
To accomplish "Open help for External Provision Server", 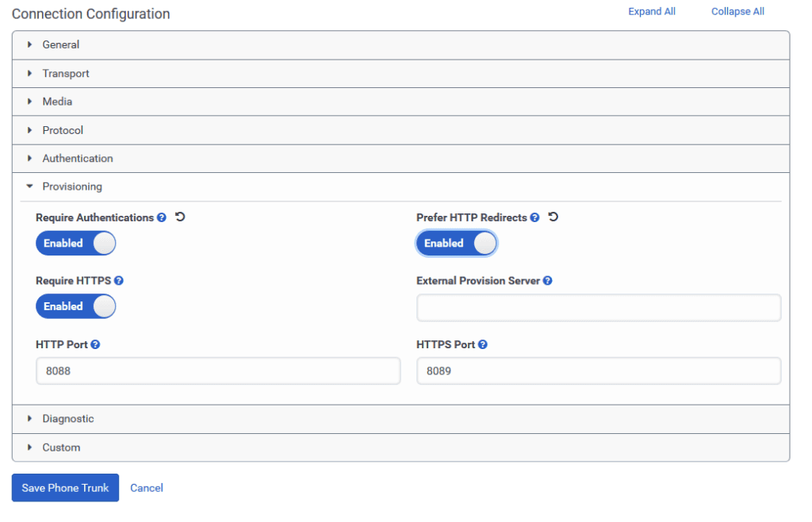I will [548, 281].
